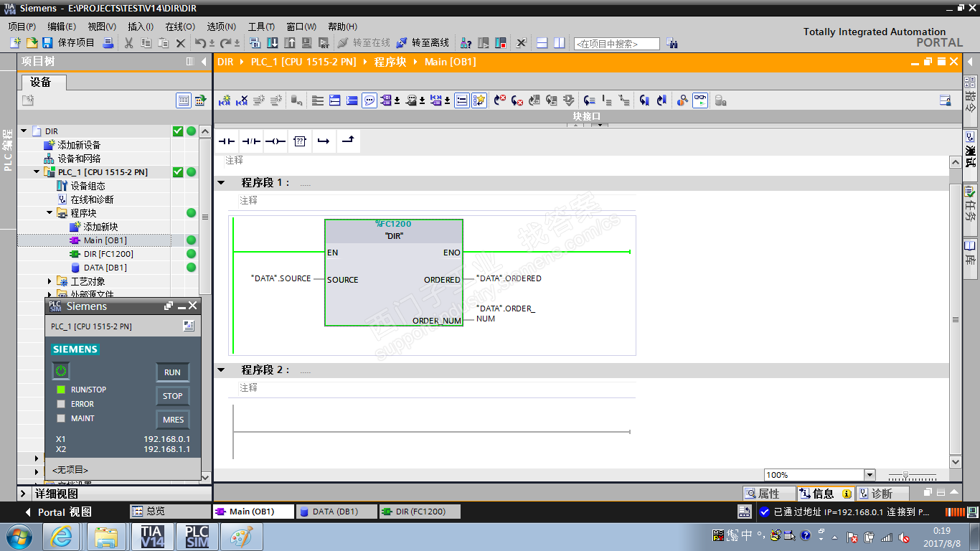Open TIA Portal V14 taskbar icon

pos(152,537)
